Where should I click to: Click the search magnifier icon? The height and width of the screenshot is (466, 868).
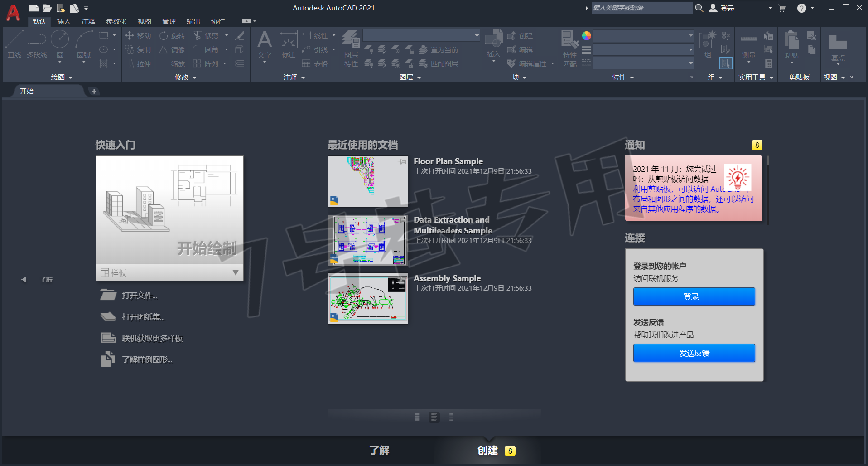click(699, 8)
